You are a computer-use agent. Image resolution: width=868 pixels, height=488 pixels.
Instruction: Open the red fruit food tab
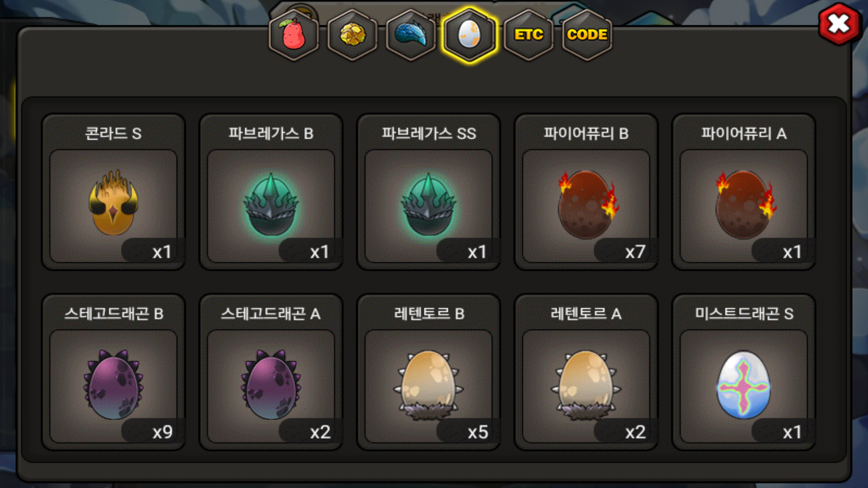[x=294, y=35]
